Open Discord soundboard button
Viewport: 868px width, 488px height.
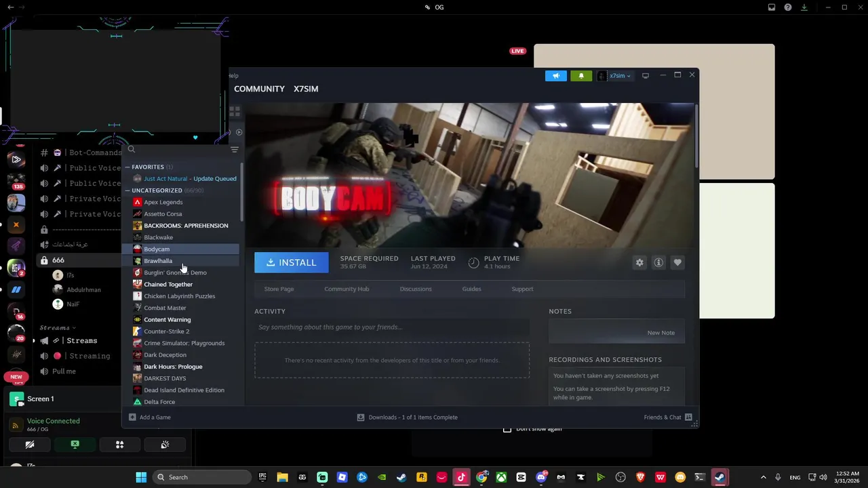(x=165, y=445)
